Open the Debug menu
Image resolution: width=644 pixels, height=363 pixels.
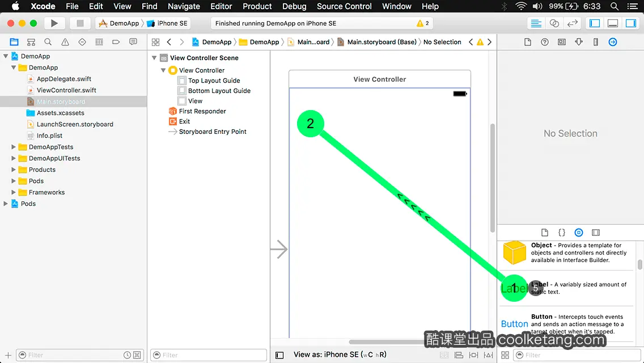[x=294, y=6]
